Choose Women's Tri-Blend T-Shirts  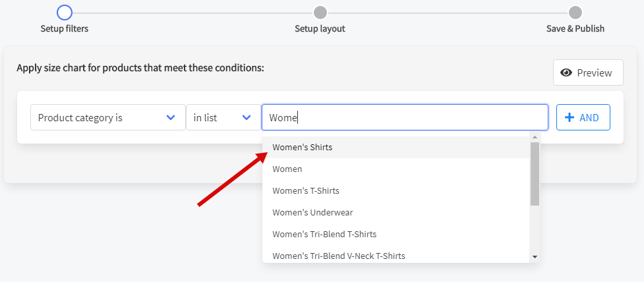pos(324,234)
